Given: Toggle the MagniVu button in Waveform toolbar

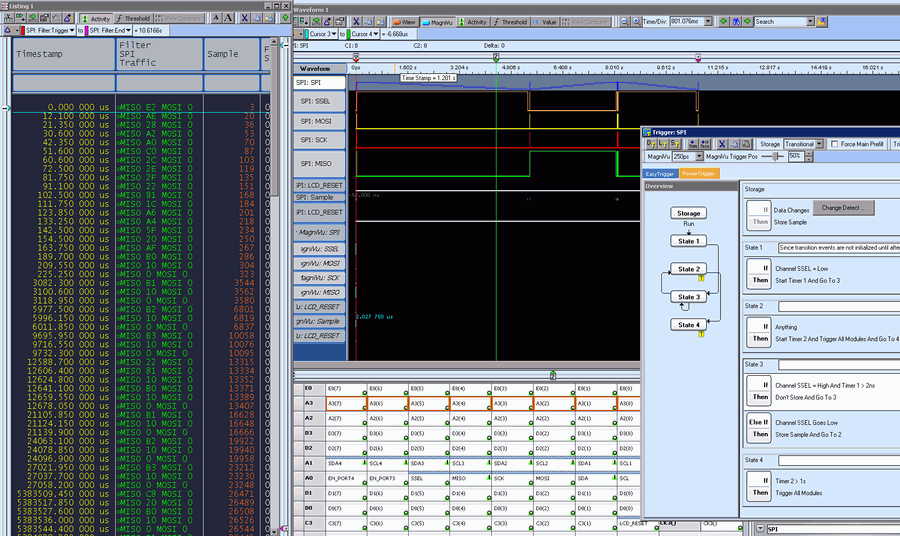Looking at the screenshot, I should (437, 22).
